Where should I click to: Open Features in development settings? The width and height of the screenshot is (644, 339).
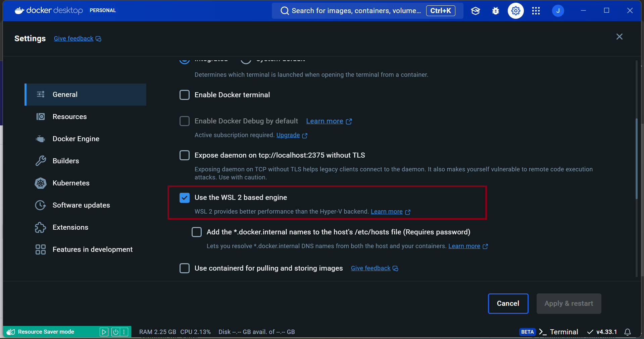coord(86,249)
